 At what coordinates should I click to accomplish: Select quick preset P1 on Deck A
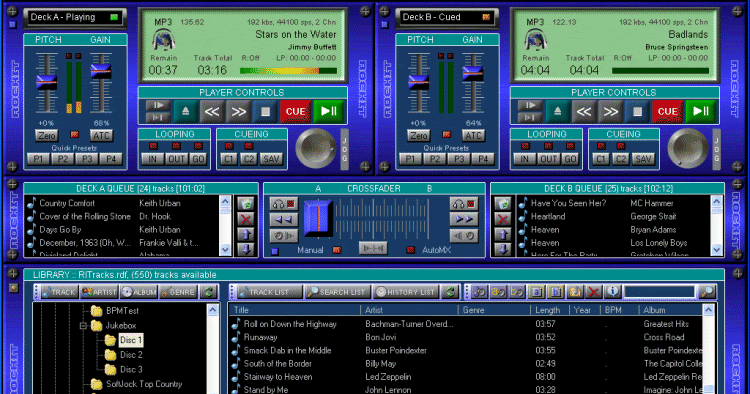tap(38, 159)
